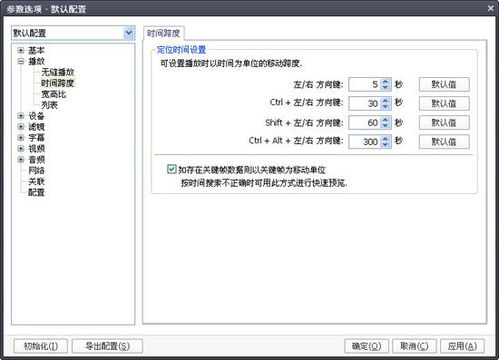The height and width of the screenshot is (360, 499).
Task: Select the 设备 tree label
Action: (36, 116)
